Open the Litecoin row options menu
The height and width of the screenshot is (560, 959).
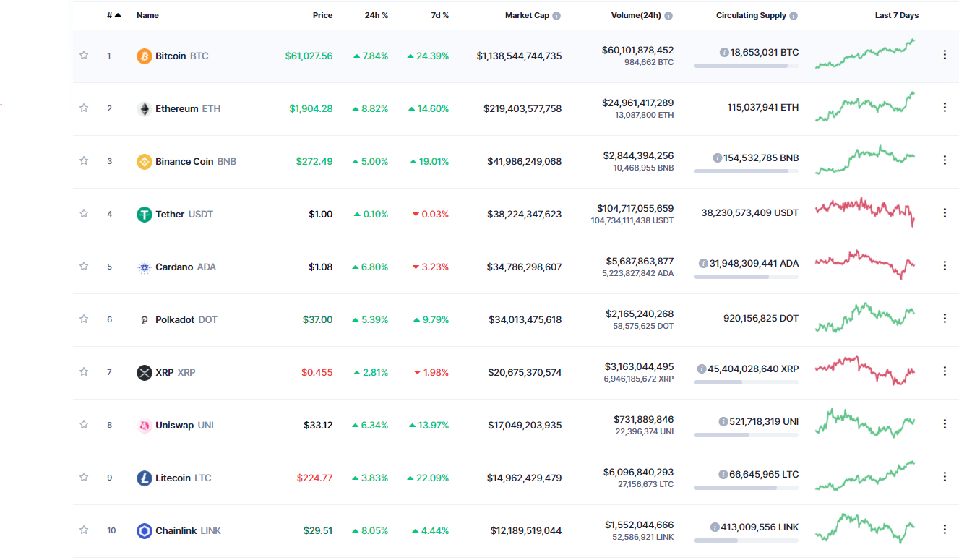click(945, 476)
